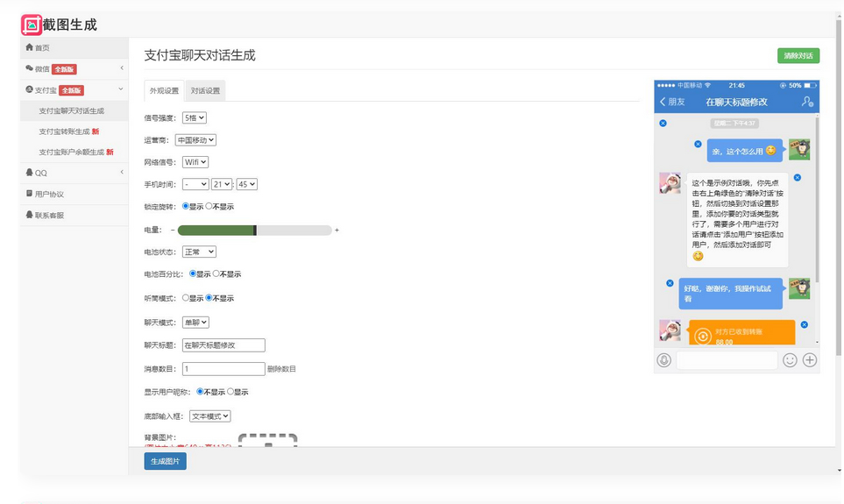The width and height of the screenshot is (844, 504).
Task: Open the minute dropdown showing 45
Action: point(247,184)
